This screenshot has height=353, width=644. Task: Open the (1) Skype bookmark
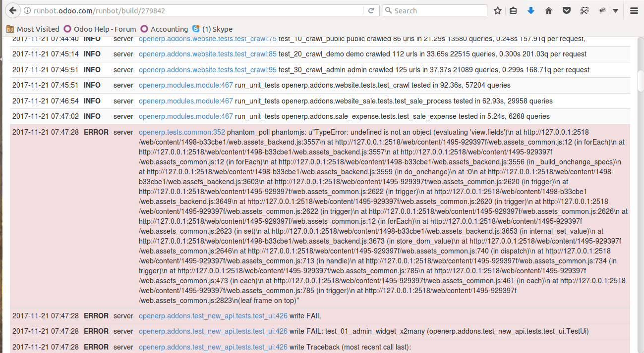tap(212, 29)
